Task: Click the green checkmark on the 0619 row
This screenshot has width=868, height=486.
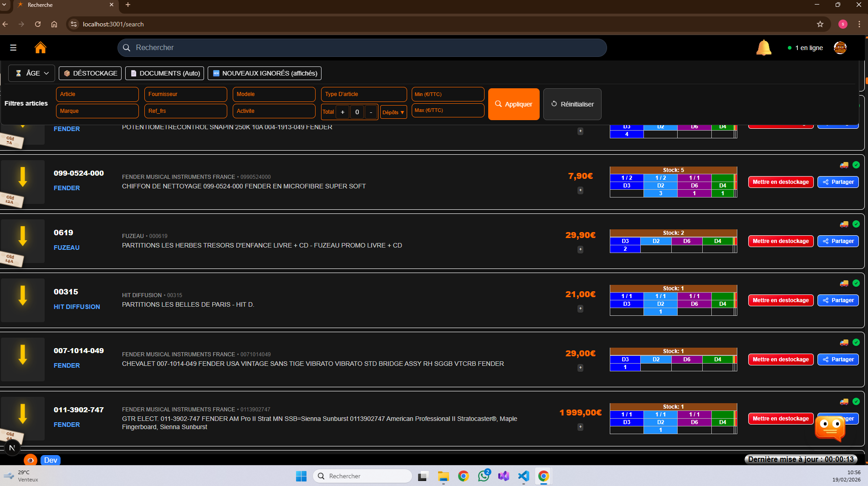Action: click(x=856, y=224)
